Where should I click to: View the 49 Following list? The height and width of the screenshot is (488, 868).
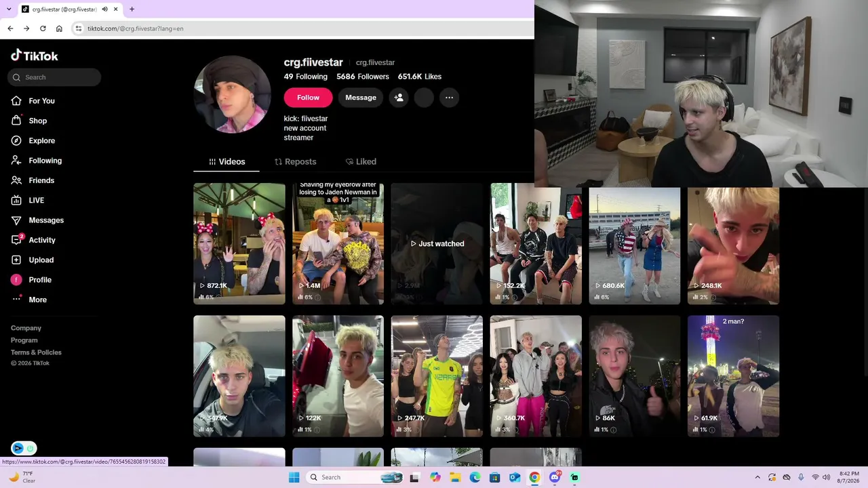[306, 77]
